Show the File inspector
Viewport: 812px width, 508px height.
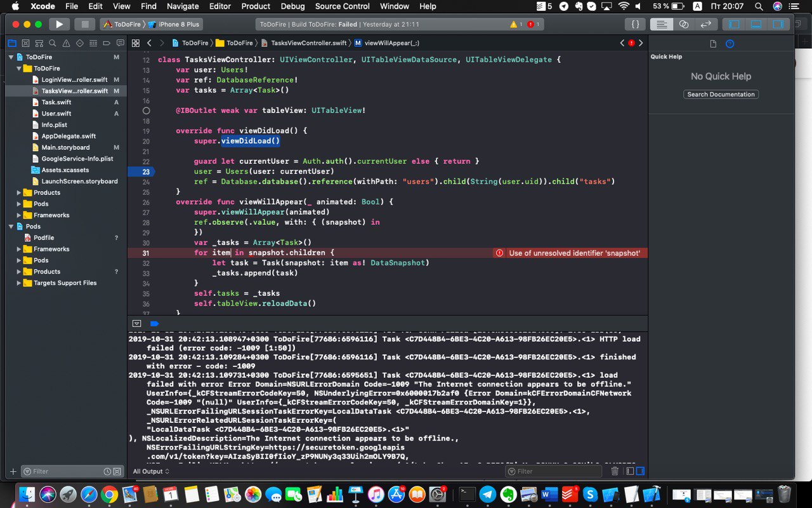(x=713, y=44)
